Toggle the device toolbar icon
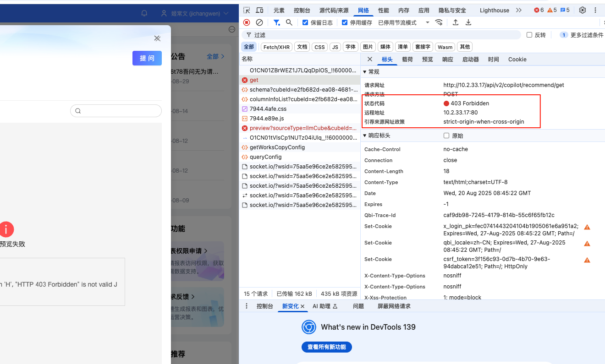The image size is (605, 364). (259, 10)
